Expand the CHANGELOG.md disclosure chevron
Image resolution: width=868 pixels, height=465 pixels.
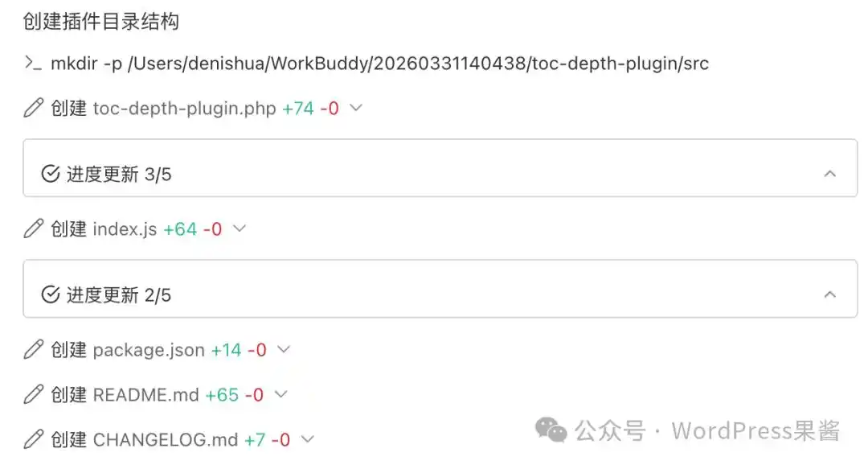coord(307,441)
